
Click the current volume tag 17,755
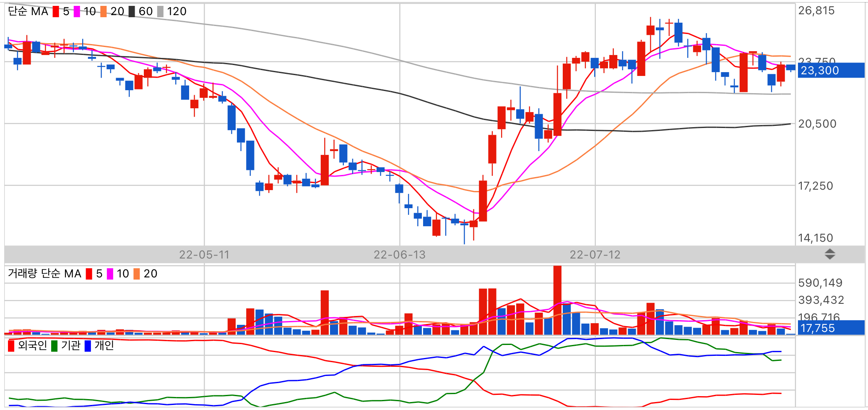[831, 328]
